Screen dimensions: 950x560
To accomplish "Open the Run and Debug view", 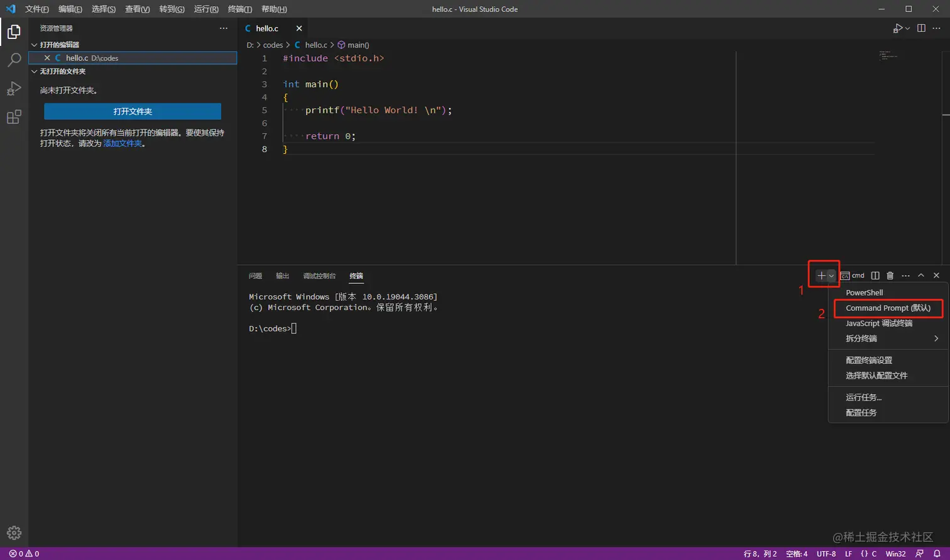I will click(x=14, y=89).
